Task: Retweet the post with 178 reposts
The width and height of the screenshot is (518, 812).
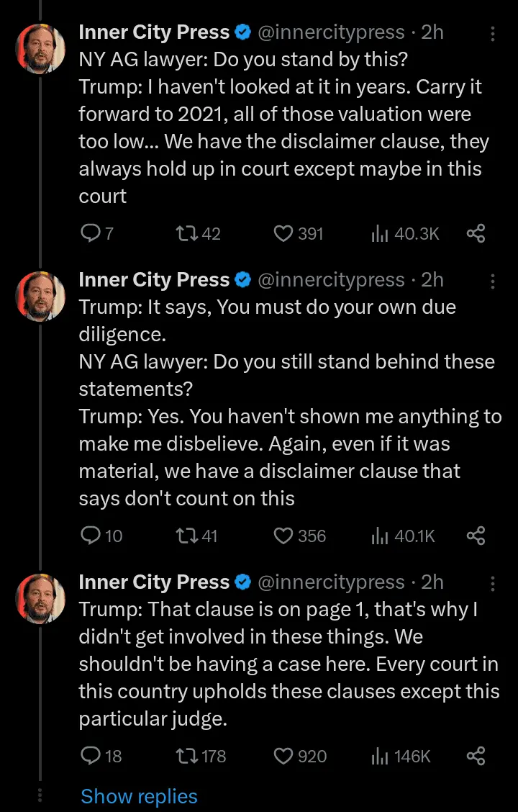Action: (x=187, y=756)
